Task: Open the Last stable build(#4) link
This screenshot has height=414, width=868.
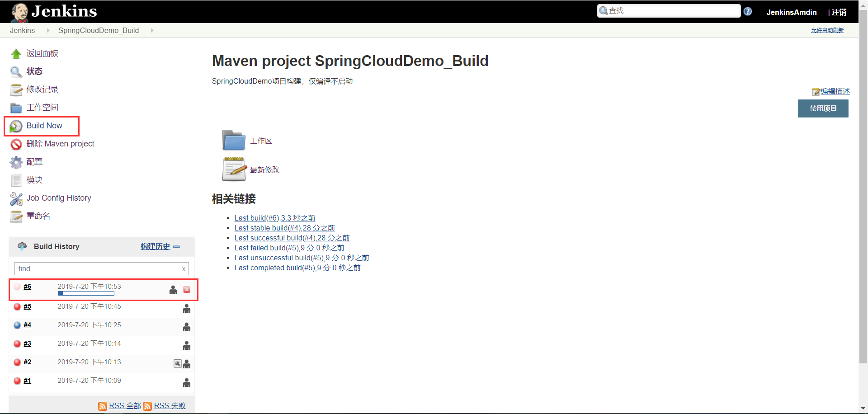Action: point(285,228)
